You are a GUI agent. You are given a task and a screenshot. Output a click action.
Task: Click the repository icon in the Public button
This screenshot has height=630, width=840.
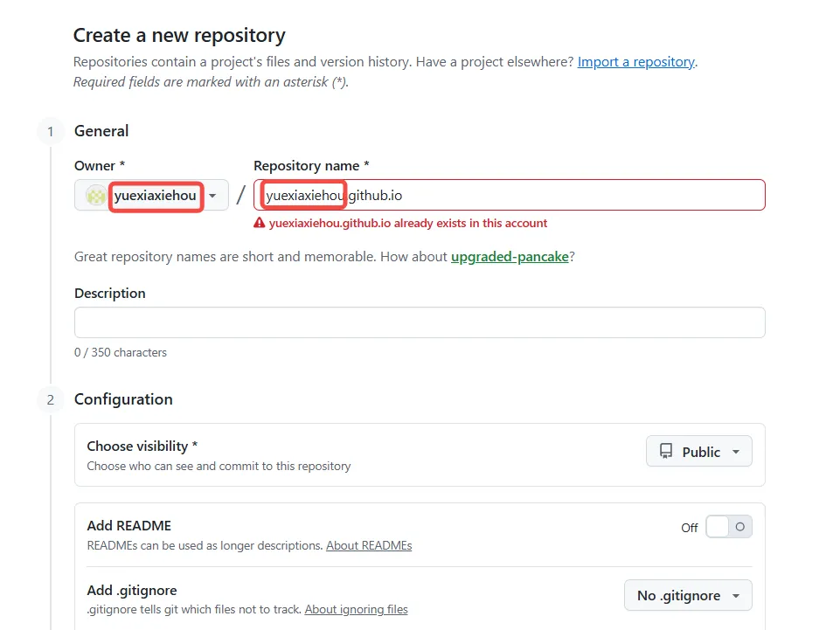click(x=667, y=452)
